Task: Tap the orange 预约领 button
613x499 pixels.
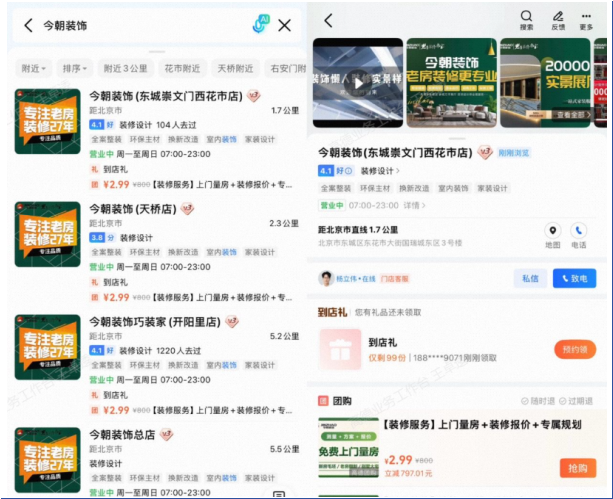Action: tap(574, 350)
